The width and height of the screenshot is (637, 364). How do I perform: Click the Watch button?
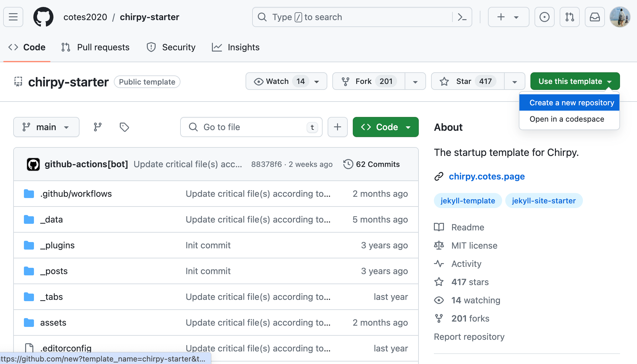click(286, 81)
